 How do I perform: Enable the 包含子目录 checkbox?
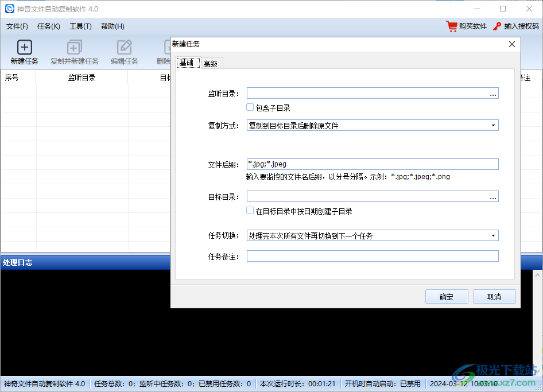(250, 107)
